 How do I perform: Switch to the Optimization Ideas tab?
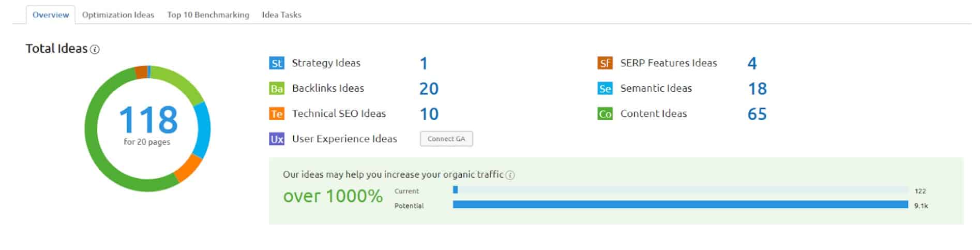pos(118,14)
